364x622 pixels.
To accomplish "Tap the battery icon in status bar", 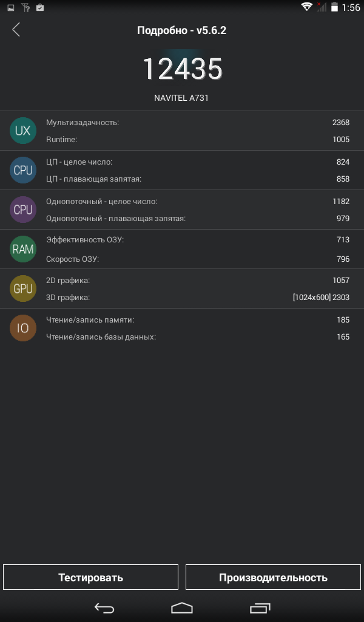I will 334,7.
